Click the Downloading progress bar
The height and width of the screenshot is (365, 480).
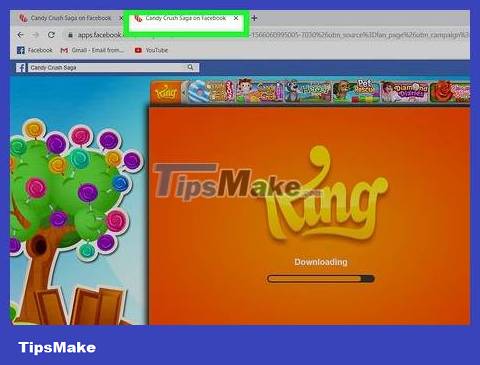click(x=321, y=279)
